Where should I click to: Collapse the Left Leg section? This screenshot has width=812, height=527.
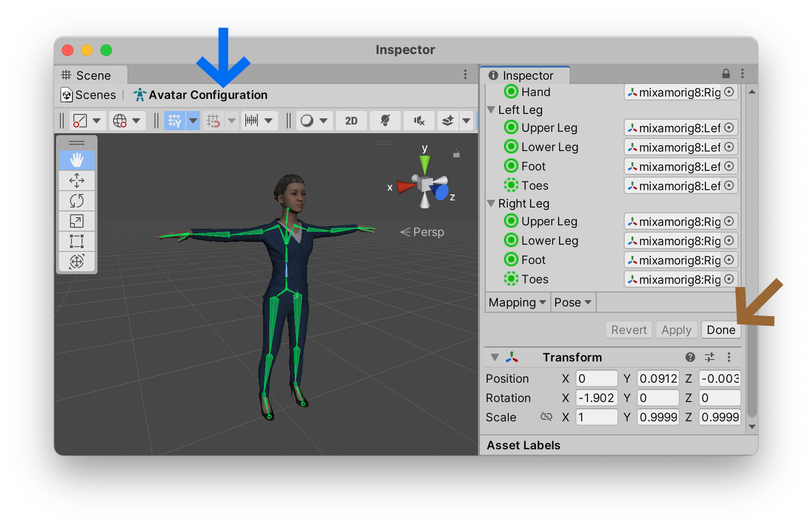[x=491, y=110]
